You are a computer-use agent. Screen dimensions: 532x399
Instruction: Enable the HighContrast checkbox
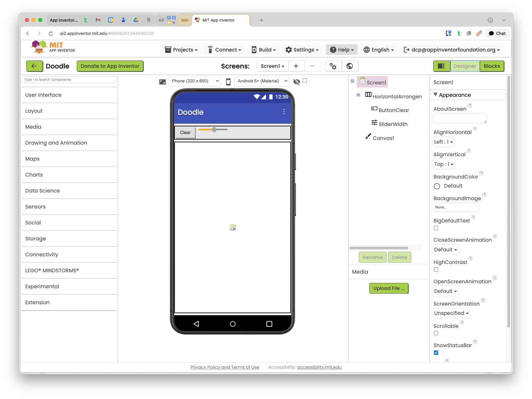436,270
